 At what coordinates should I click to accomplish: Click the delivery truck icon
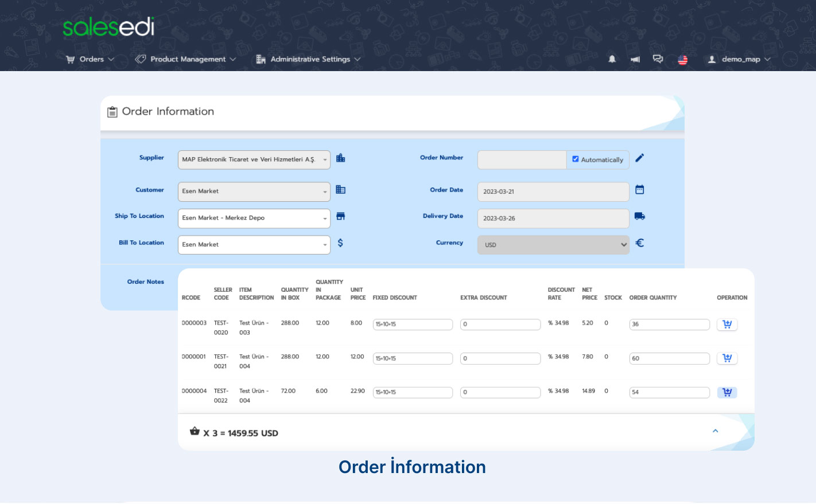pos(640,216)
